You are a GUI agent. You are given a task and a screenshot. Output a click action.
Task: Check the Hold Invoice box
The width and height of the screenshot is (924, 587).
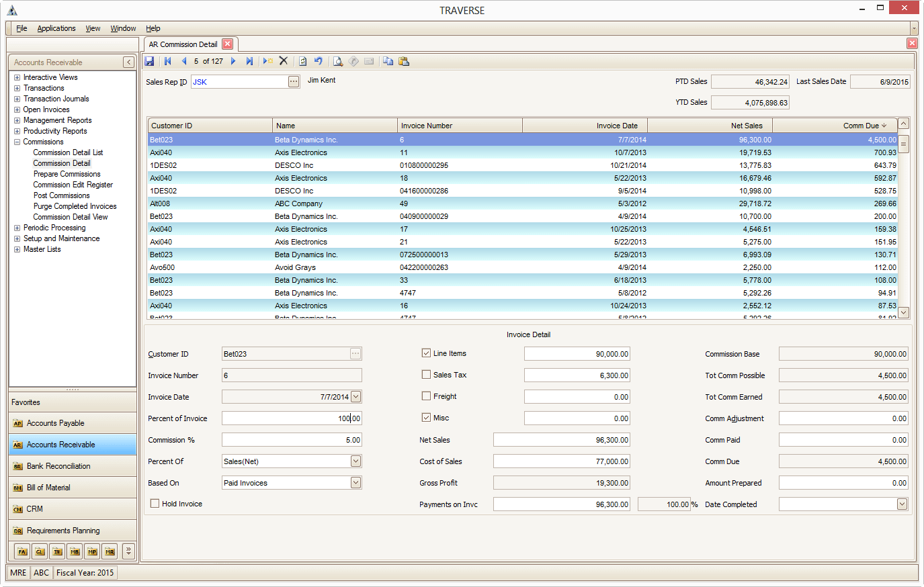[155, 504]
